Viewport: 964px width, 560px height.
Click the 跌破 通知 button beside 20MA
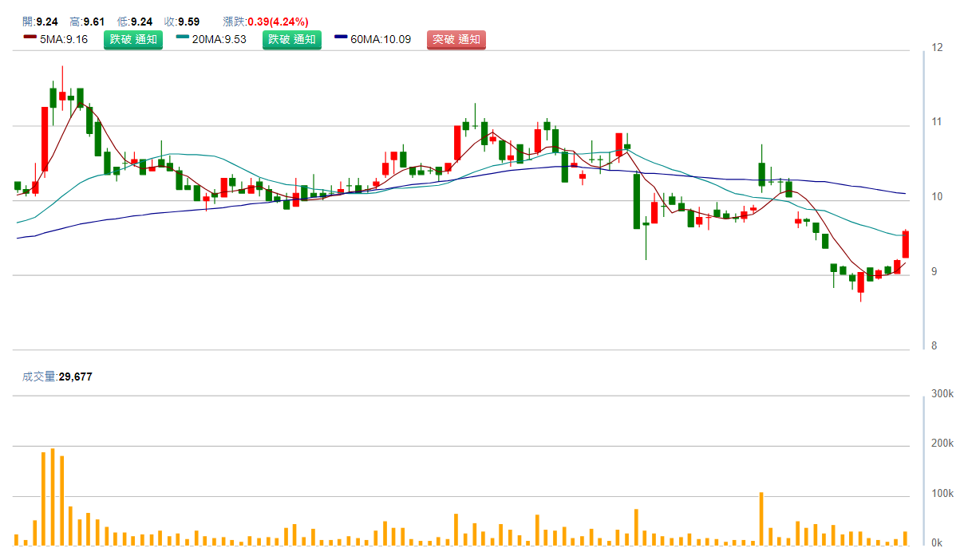[x=292, y=39]
